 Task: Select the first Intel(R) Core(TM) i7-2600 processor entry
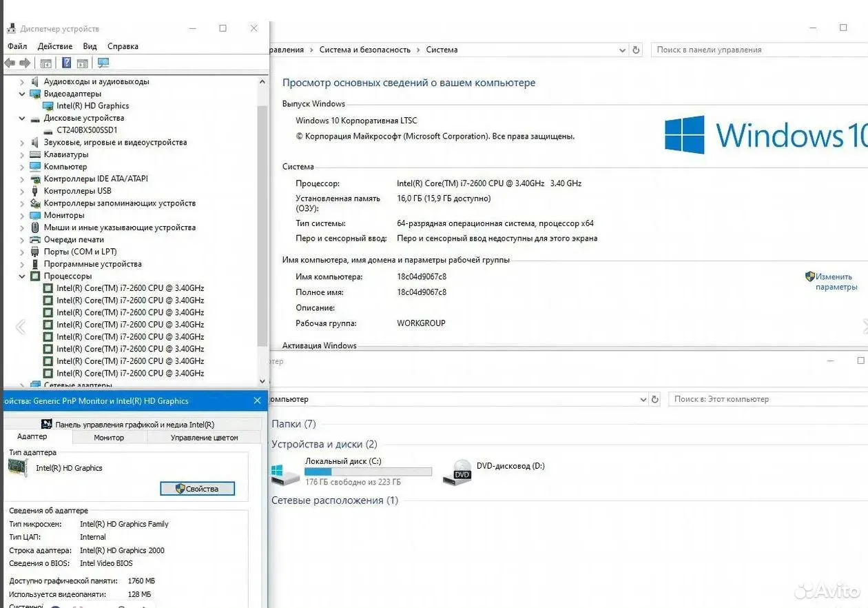(130, 288)
